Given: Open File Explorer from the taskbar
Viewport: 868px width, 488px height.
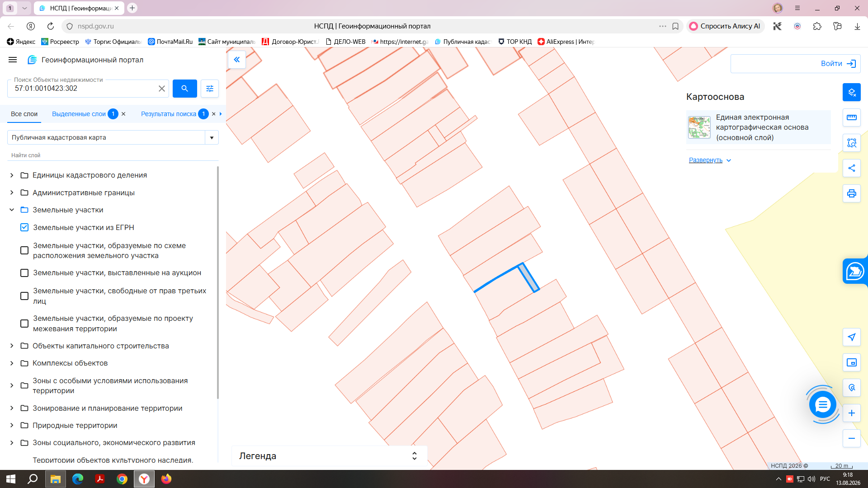Looking at the screenshot, I should 56,479.
